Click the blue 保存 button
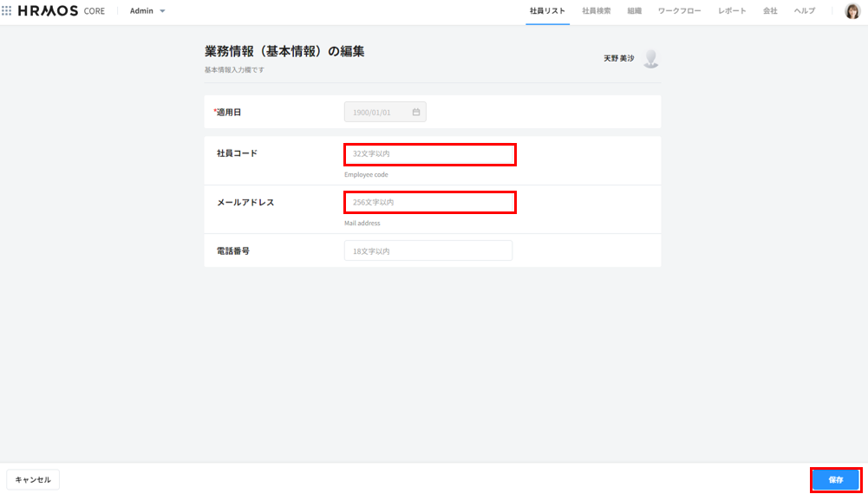The height and width of the screenshot is (494, 868). click(835, 479)
